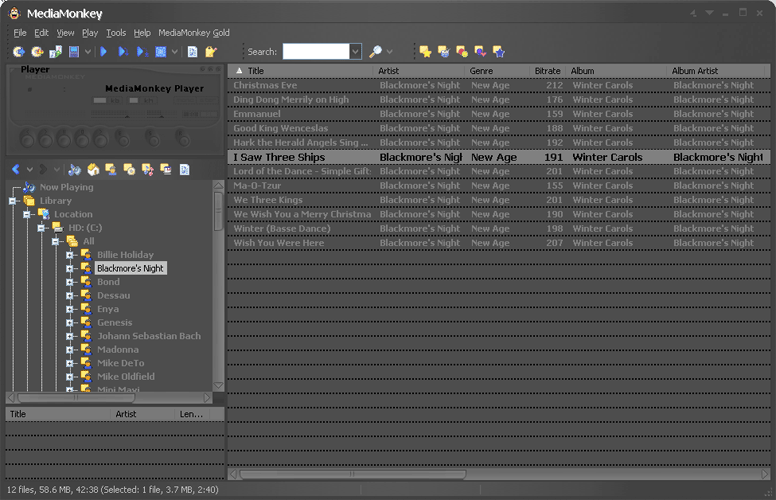The height and width of the screenshot is (500, 776).
Task: Click the yellow tile with gold star icon
Action: point(425,51)
